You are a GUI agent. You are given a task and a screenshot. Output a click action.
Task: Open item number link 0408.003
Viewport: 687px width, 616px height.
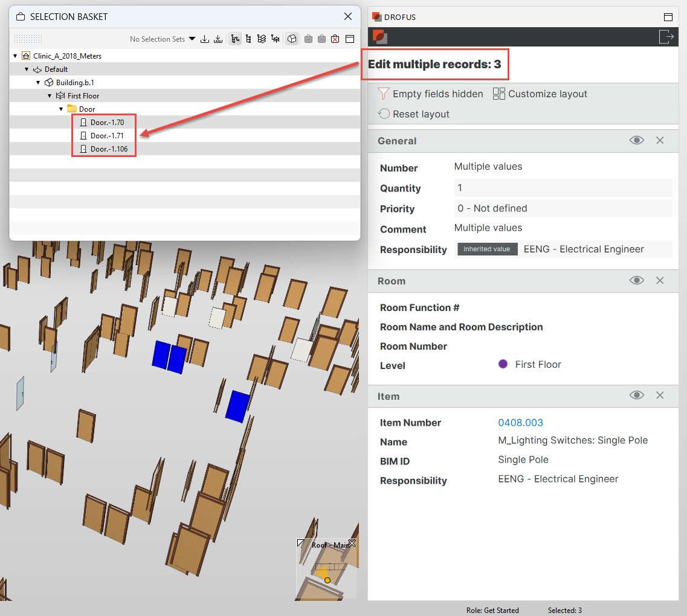coord(520,423)
